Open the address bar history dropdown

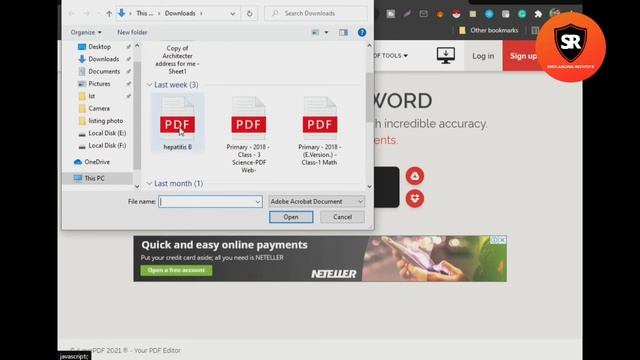click(233, 13)
